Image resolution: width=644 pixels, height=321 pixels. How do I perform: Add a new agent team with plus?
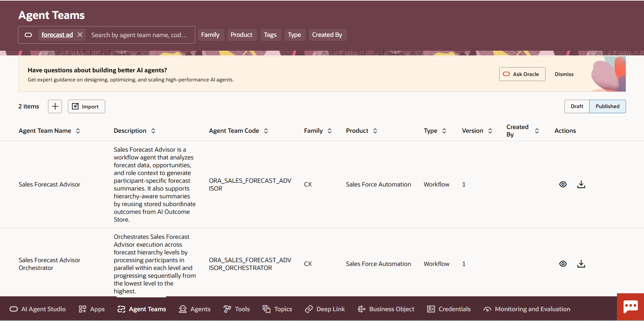55,106
